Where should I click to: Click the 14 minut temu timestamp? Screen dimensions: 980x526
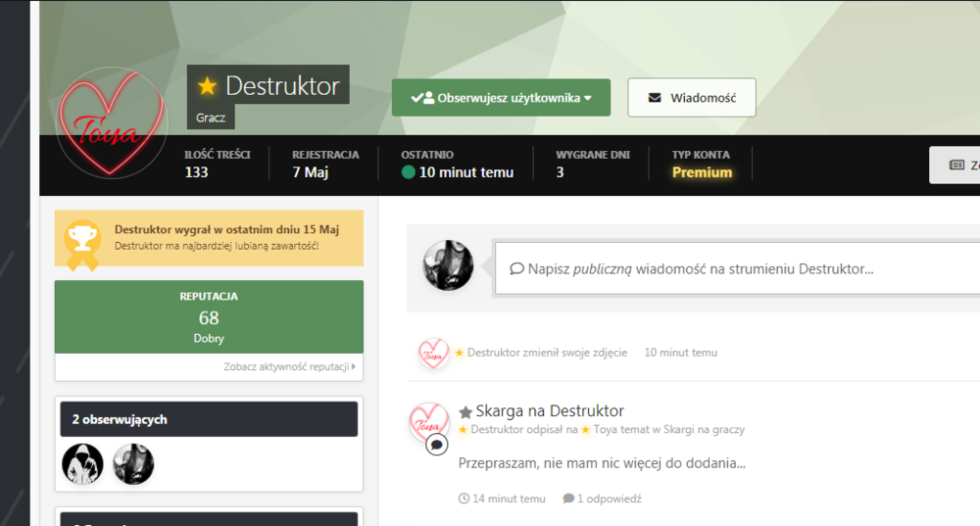509,499
